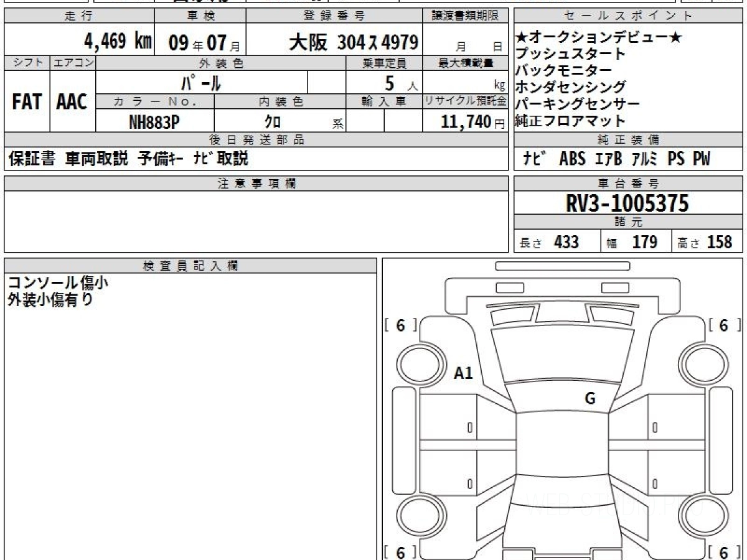Select the ナビ取説 item

(220, 159)
